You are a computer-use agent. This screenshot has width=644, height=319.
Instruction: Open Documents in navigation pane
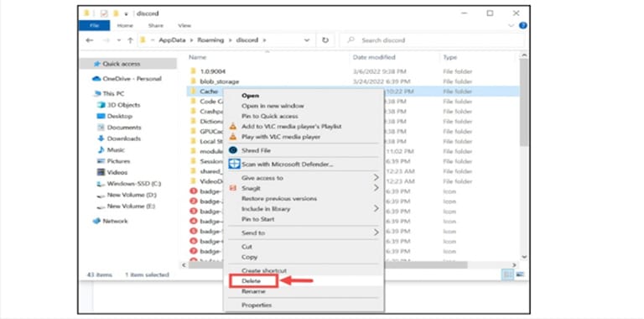(119, 128)
